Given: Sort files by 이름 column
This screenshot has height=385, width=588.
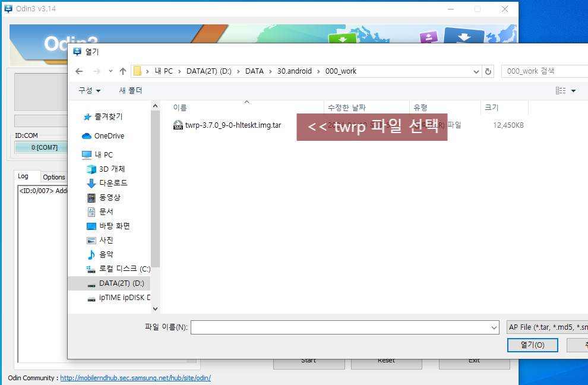Looking at the screenshot, I should click(x=179, y=108).
